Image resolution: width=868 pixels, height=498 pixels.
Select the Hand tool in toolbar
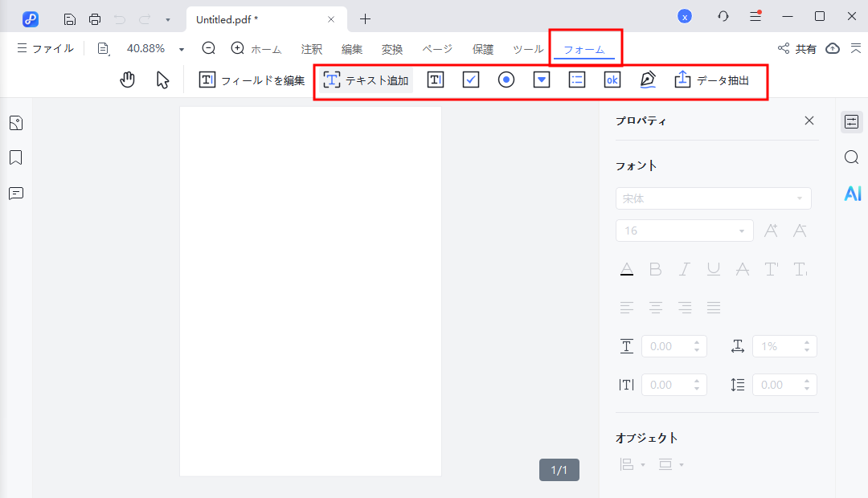pyautogui.click(x=127, y=80)
